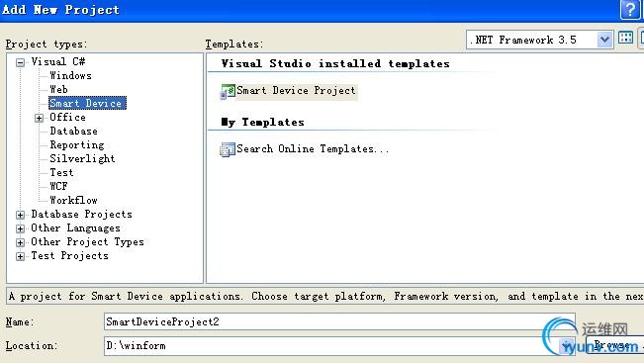Viewport: 644px width, 363px height.
Task: Expand the Other Languages node
Action: (20, 228)
